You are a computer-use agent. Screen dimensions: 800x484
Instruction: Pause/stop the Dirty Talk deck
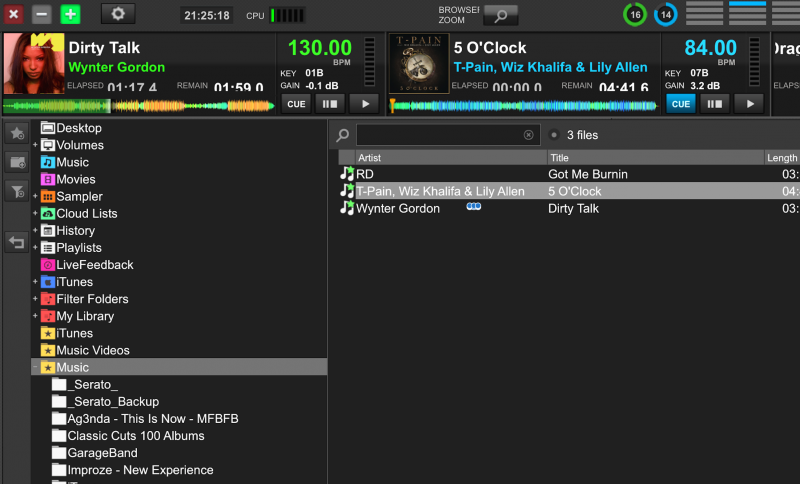pos(330,104)
